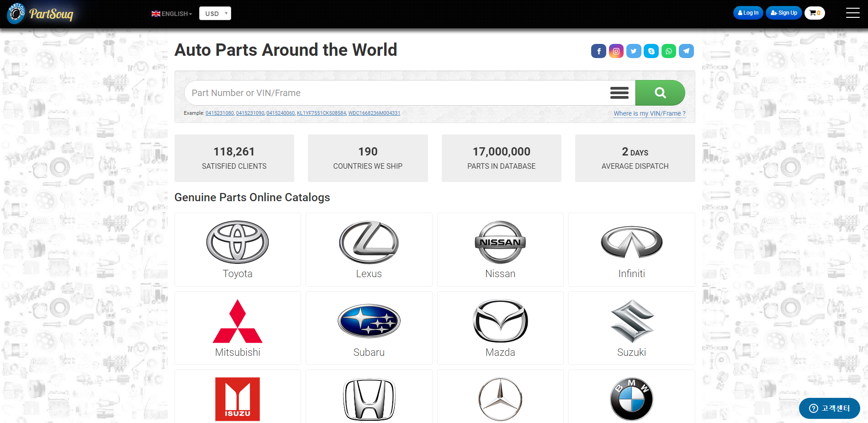Open the Infiniti catalog logo

[632, 242]
